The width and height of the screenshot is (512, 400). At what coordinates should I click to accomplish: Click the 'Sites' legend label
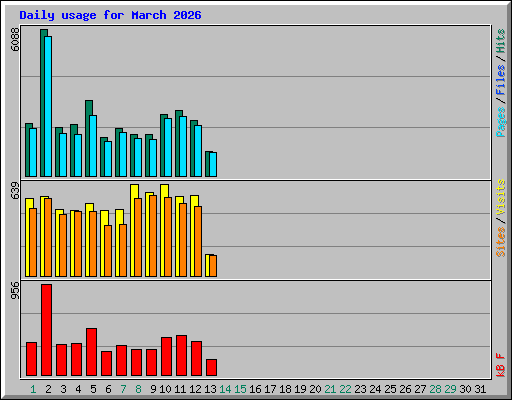pos(501,242)
